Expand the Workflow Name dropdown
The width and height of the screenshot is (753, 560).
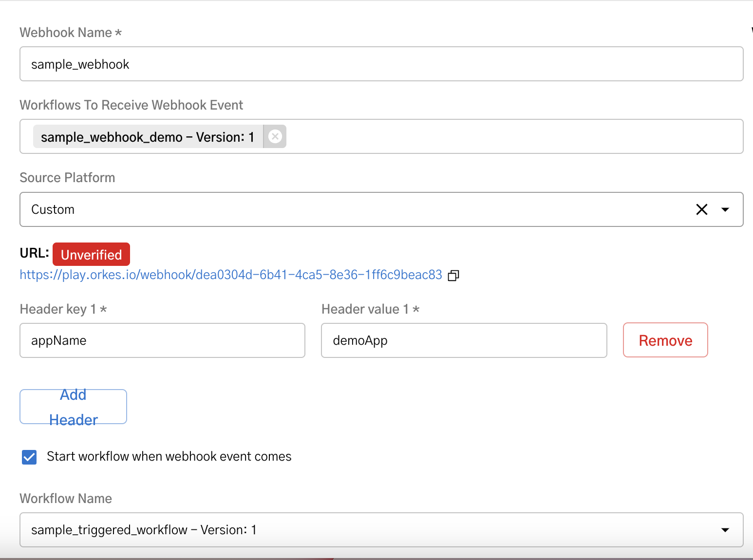(725, 530)
